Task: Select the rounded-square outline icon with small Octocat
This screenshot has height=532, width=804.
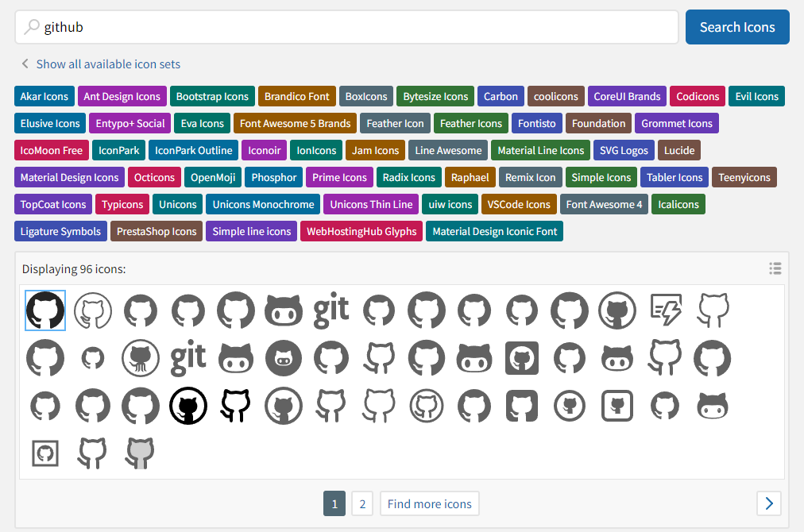Action: (617, 406)
